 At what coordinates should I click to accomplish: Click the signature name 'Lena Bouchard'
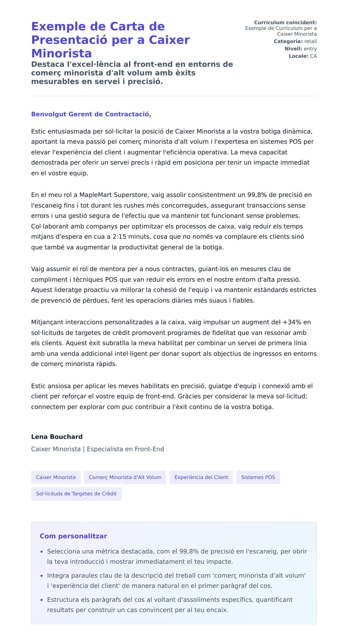pos(57,437)
